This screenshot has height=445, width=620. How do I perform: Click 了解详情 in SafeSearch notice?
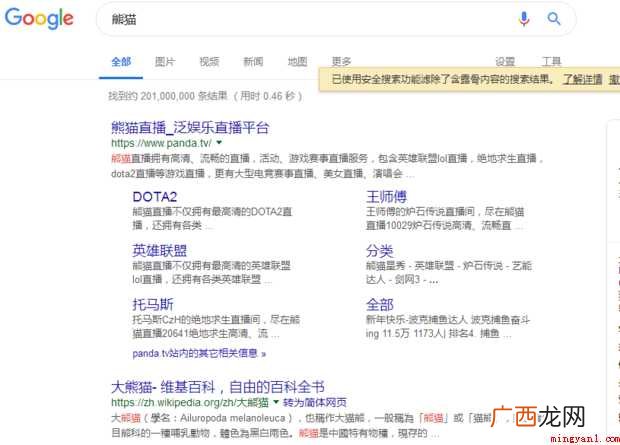(x=582, y=79)
